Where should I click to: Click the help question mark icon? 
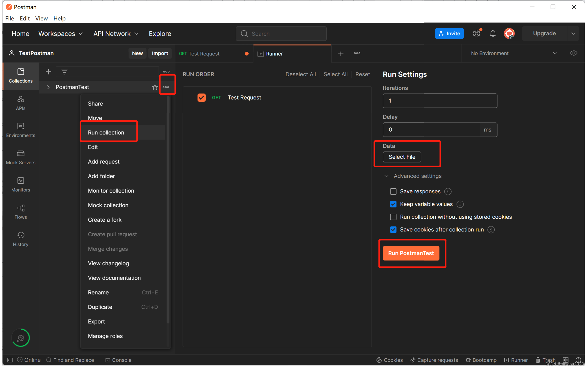578,360
